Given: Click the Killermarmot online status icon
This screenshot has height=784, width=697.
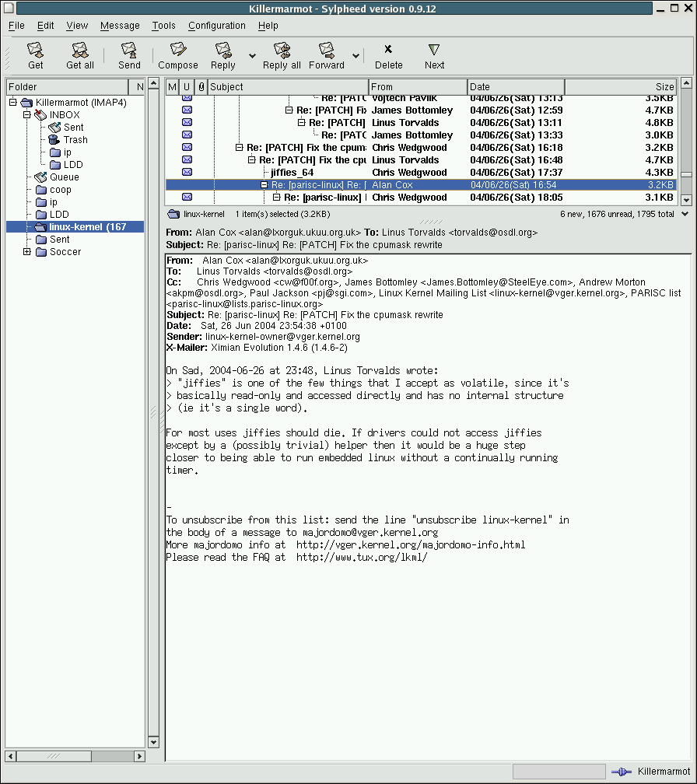Looking at the screenshot, I should (622, 772).
